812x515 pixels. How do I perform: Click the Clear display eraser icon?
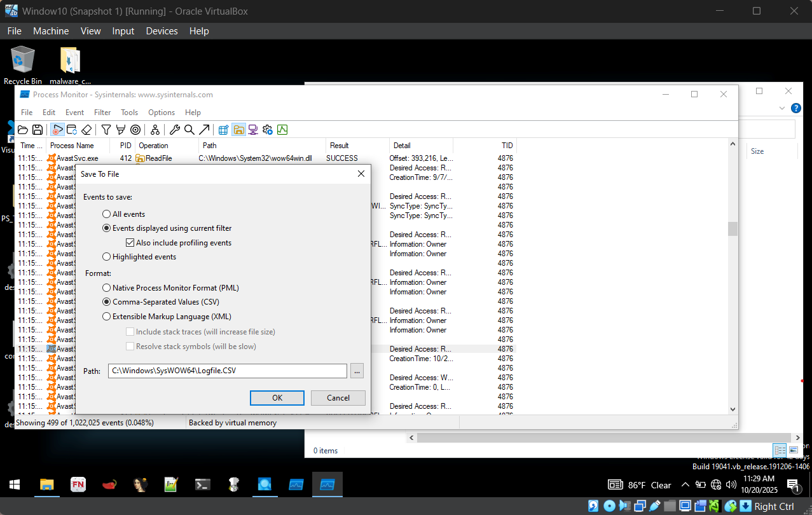point(87,130)
